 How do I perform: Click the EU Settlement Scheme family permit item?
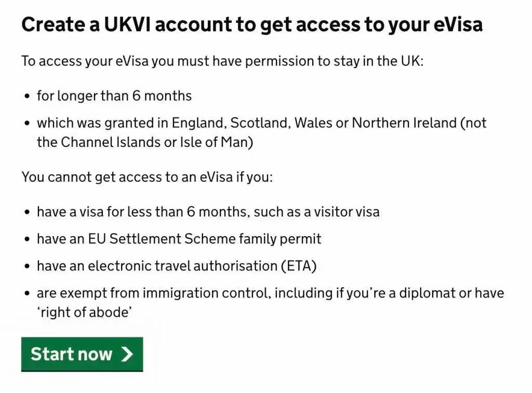pos(179,239)
